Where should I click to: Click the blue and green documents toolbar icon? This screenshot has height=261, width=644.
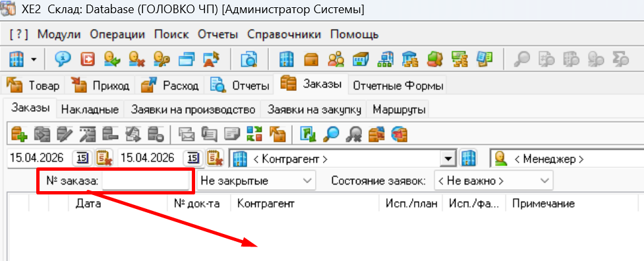click(484, 59)
